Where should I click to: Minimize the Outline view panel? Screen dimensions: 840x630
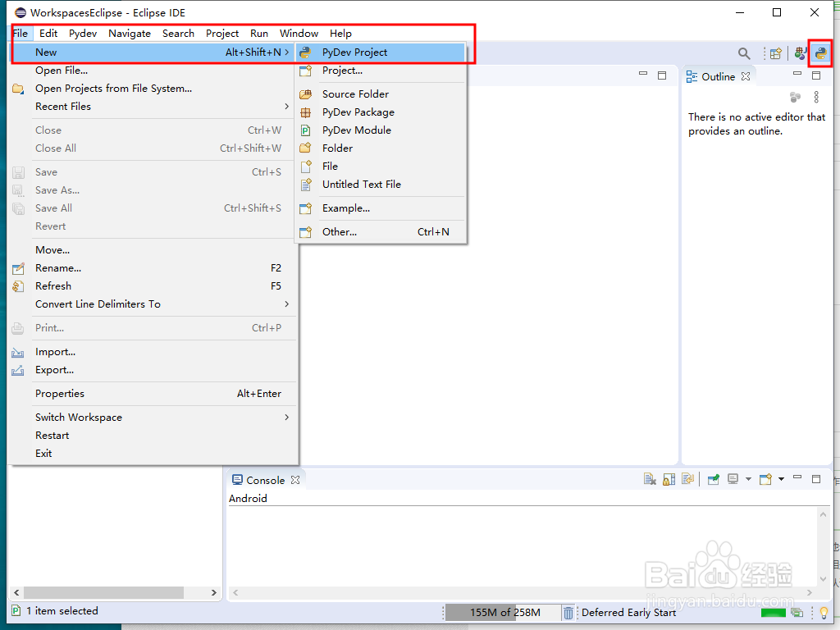[x=797, y=73]
